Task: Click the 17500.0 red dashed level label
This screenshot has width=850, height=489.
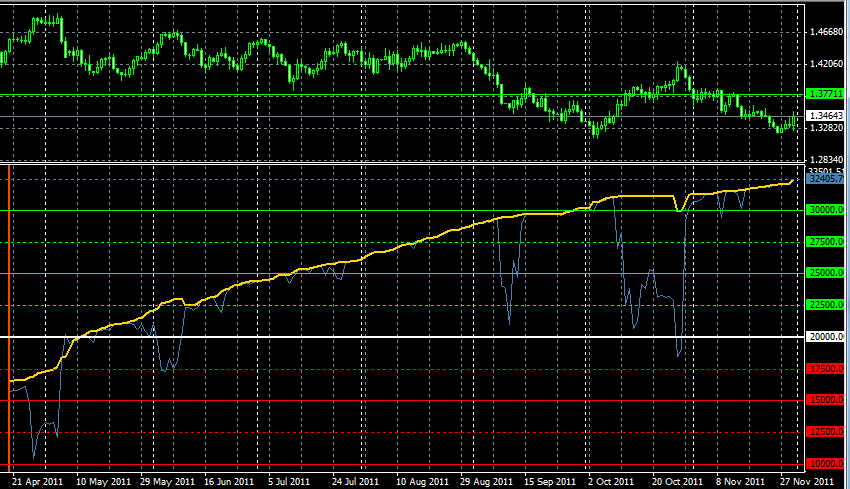Action: (824, 369)
